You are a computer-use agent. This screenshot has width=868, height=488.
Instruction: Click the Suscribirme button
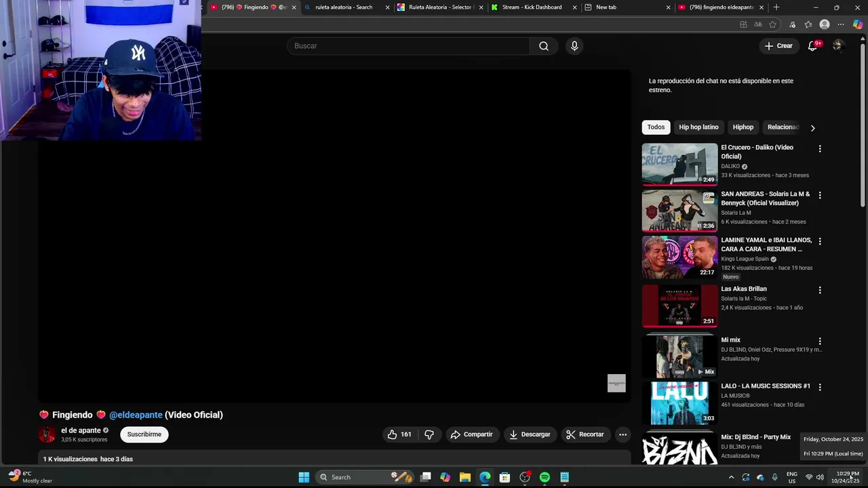click(144, 434)
